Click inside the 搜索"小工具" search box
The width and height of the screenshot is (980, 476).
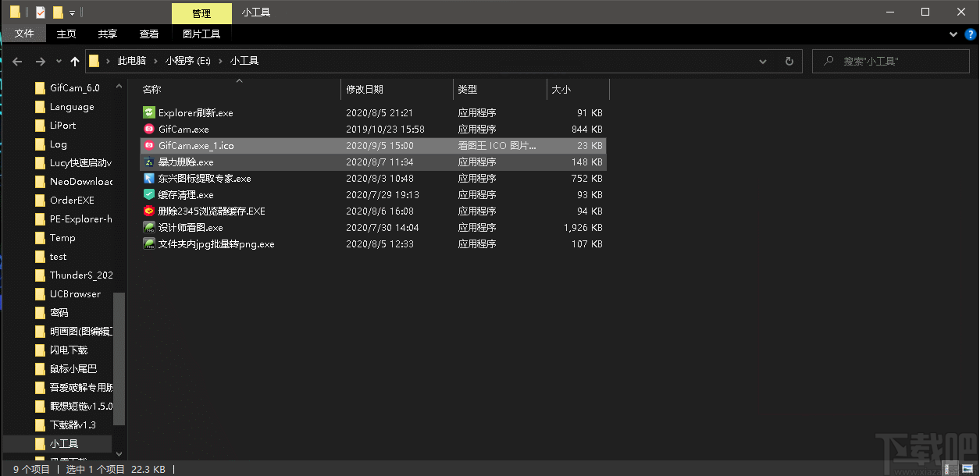point(890,61)
